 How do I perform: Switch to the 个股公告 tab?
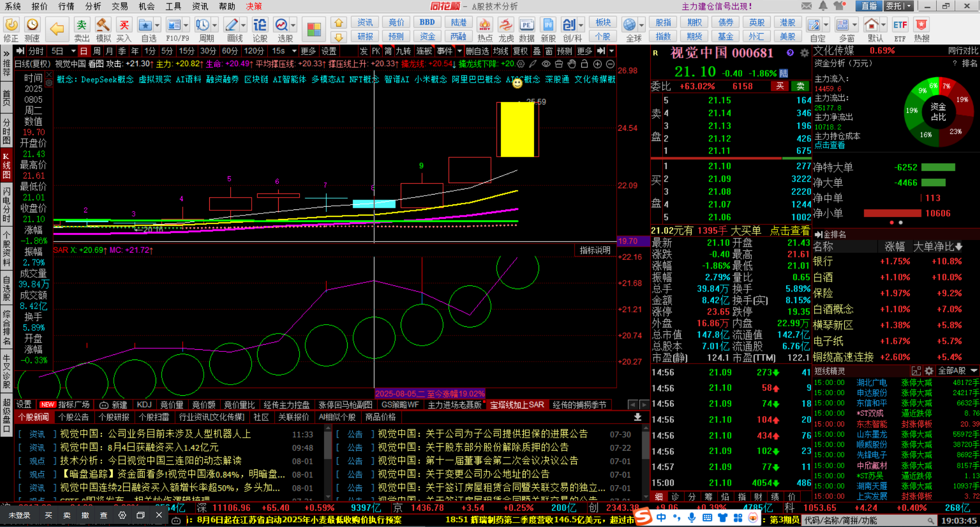coord(73,417)
